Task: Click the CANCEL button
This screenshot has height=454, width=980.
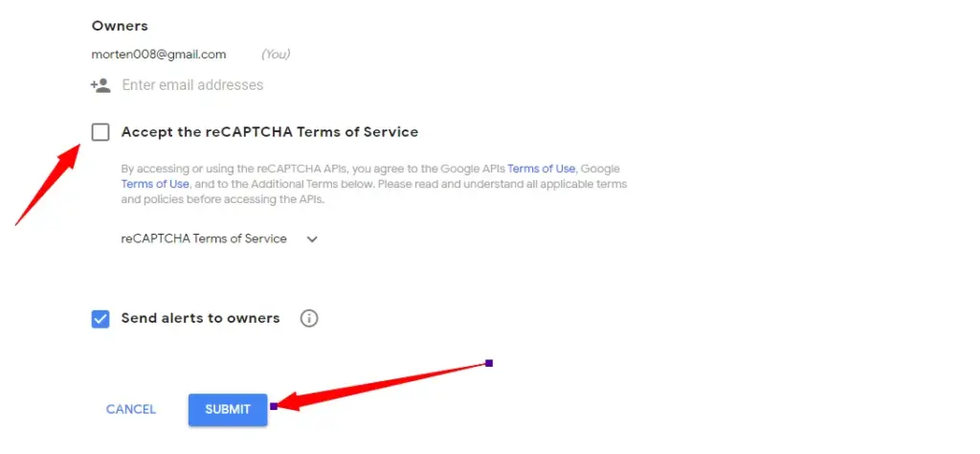Action: coord(131,410)
